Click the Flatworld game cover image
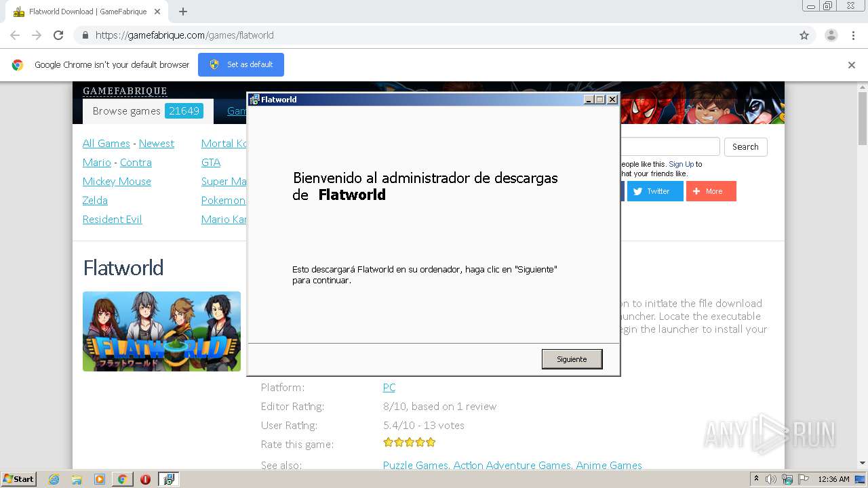The height and width of the screenshot is (488, 868). tap(161, 331)
